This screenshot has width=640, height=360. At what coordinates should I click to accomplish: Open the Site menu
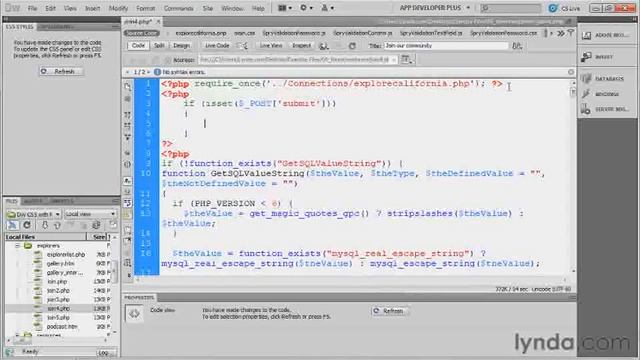coord(208,8)
